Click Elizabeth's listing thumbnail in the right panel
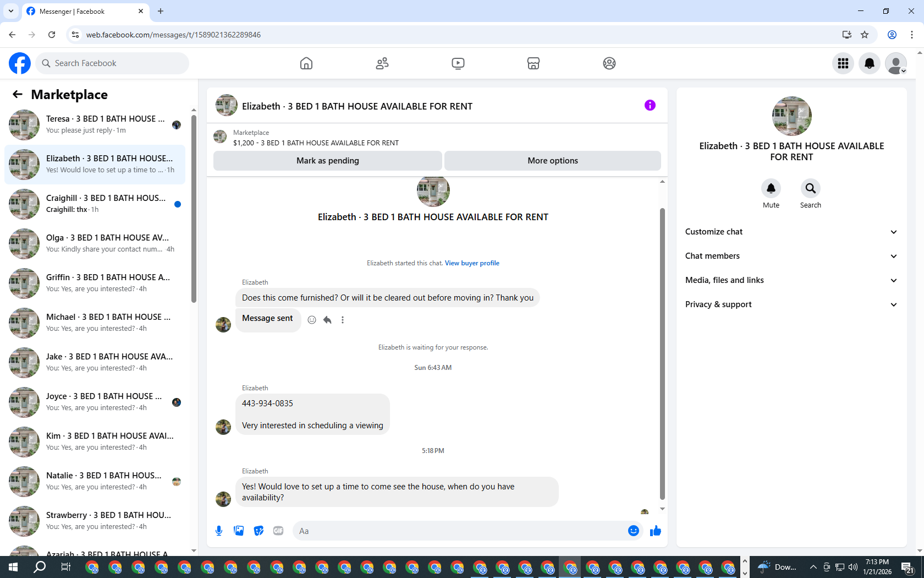 (791, 116)
